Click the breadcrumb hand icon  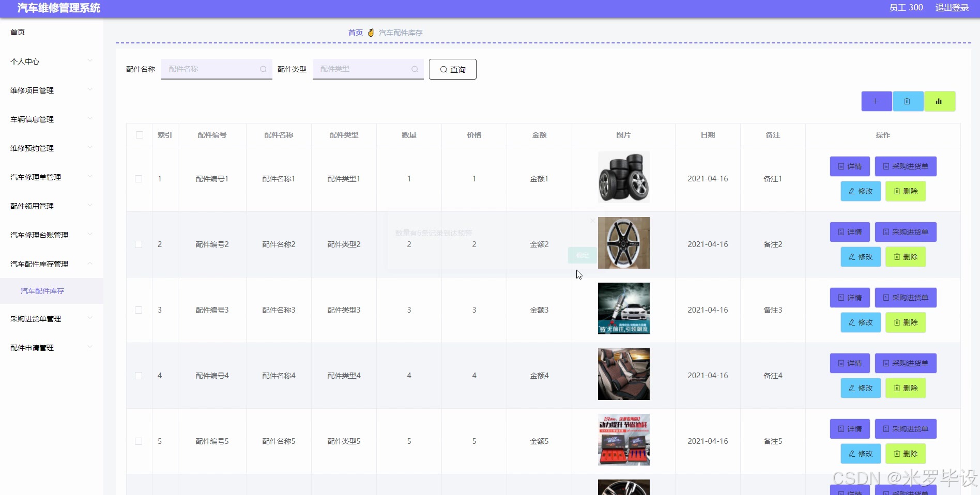pos(371,33)
